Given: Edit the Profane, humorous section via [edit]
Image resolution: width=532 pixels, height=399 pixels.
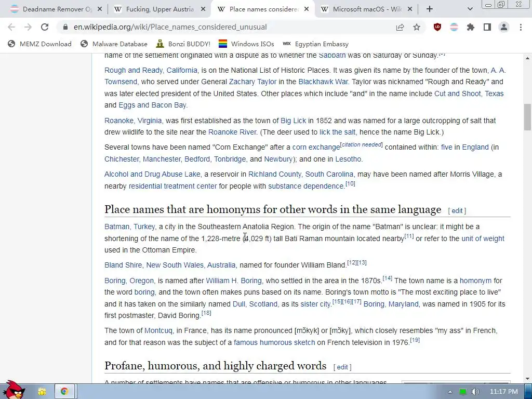Looking at the screenshot, I should (x=342, y=367).
